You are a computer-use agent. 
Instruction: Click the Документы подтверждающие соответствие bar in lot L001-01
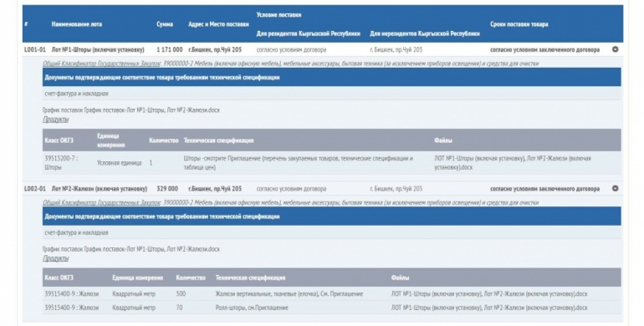click(332, 77)
